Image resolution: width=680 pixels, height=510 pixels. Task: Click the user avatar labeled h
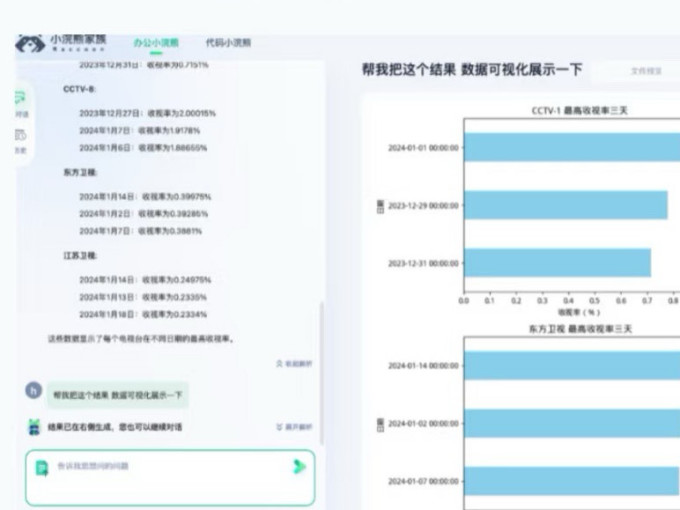click(33, 390)
